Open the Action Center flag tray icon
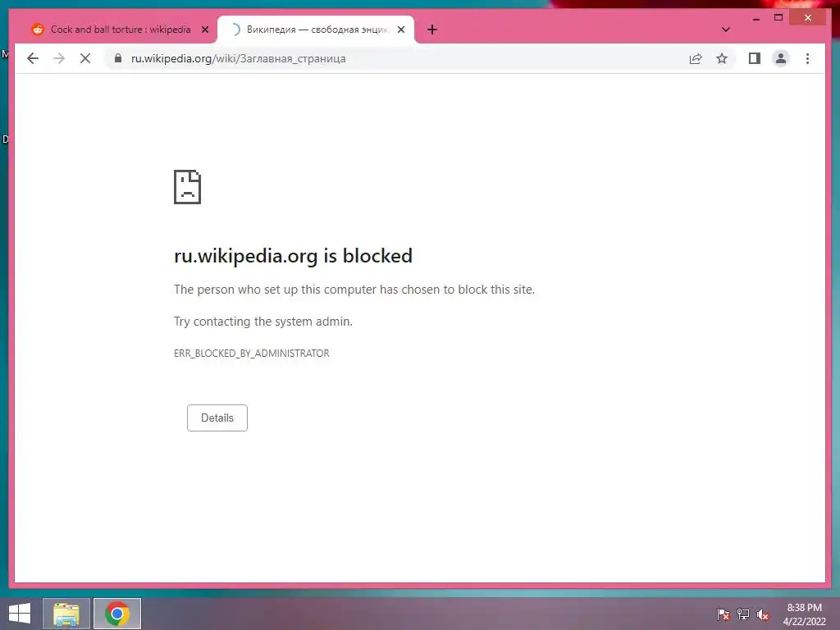 tap(724, 614)
